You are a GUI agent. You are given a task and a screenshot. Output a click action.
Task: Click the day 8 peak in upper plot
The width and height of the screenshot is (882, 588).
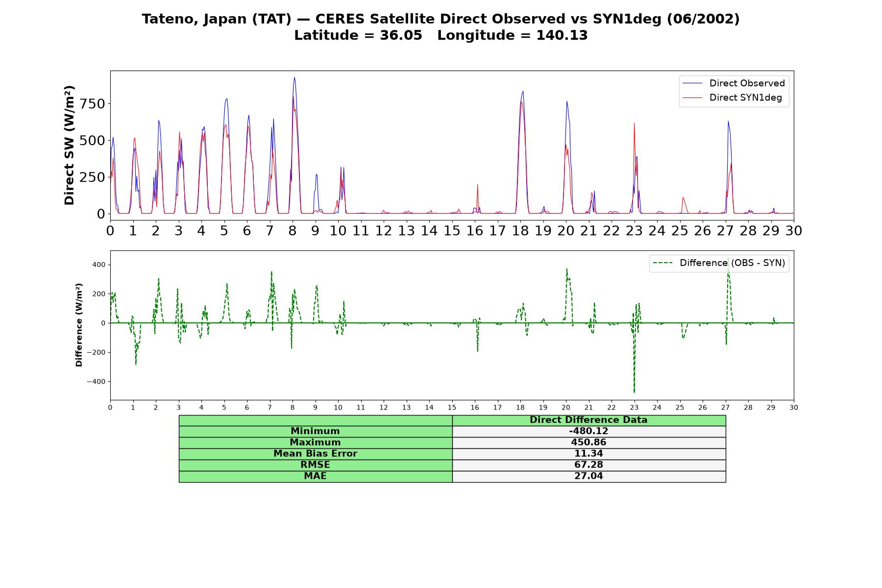point(294,77)
